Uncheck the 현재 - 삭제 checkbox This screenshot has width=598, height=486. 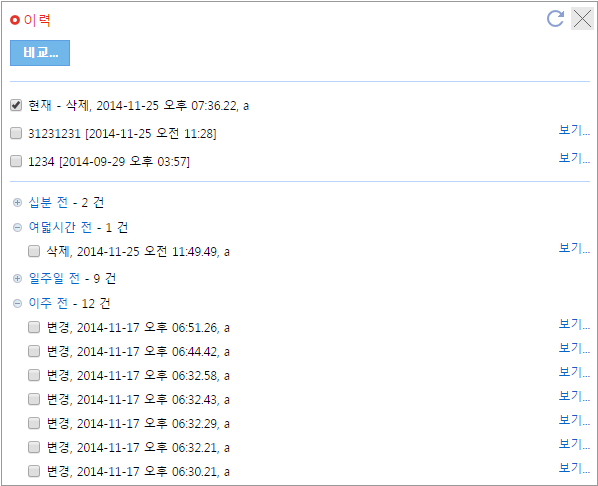[16, 105]
